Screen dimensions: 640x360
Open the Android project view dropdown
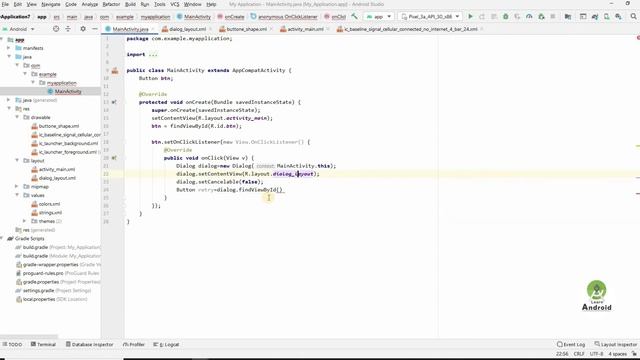pyautogui.click(x=19, y=29)
